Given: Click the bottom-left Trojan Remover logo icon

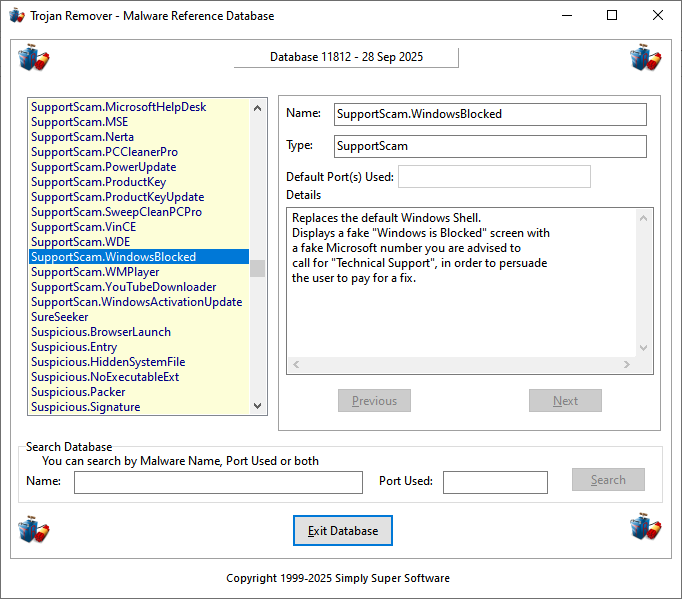Looking at the screenshot, I should pos(33,527).
